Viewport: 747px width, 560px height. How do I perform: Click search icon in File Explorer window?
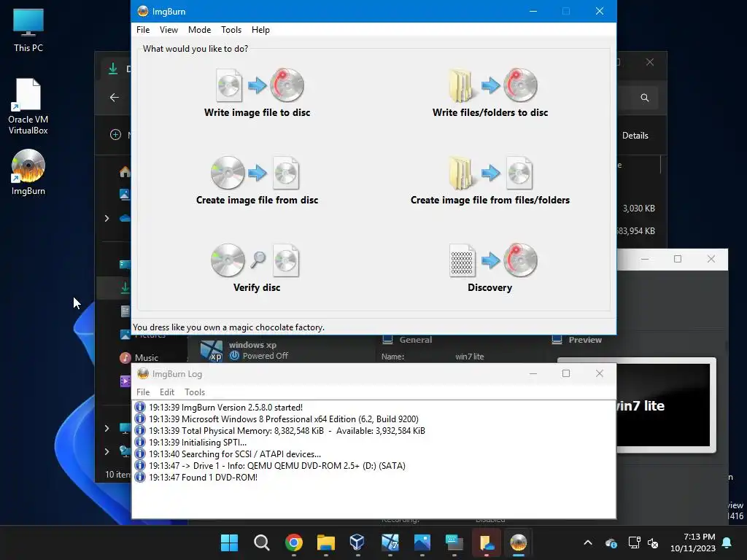click(x=645, y=98)
